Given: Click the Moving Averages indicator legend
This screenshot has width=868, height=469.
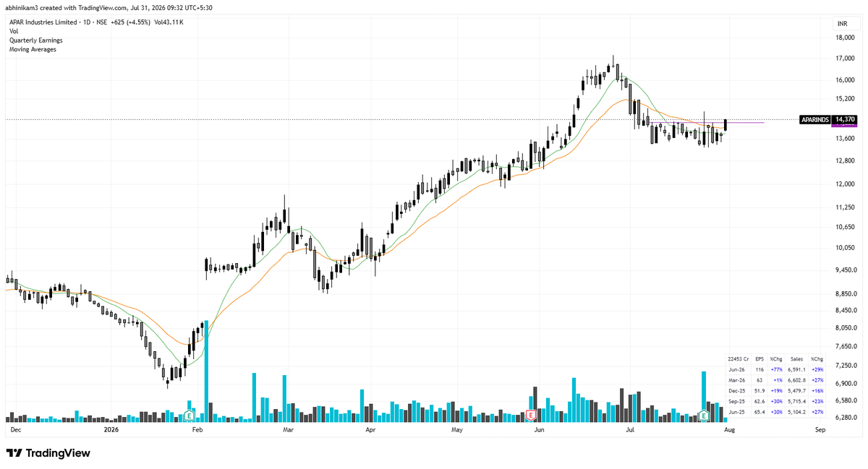Looking at the screenshot, I should (x=33, y=49).
